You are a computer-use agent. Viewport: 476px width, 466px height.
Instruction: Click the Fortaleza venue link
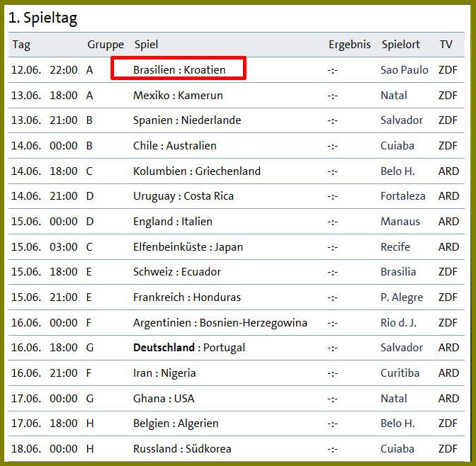tap(403, 196)
